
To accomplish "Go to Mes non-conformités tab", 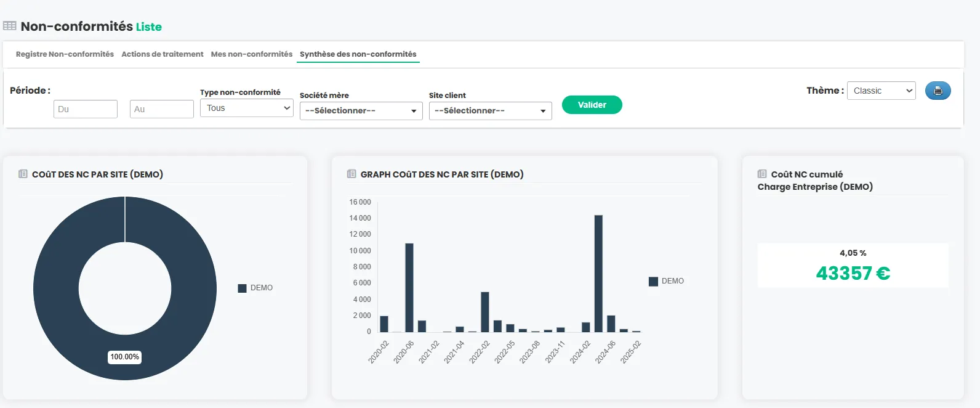I will [252, 54].
